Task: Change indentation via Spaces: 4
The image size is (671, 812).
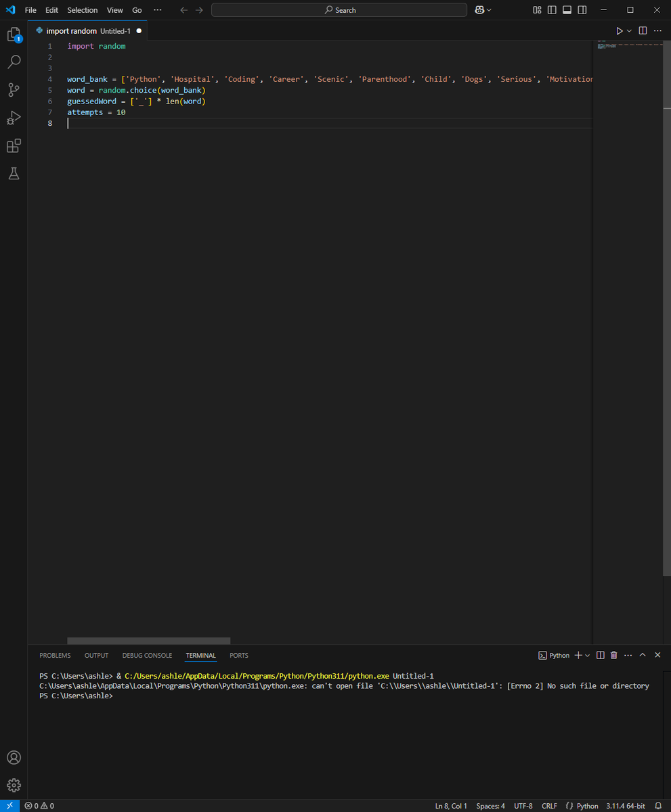Action: click(x=490, y=806)
